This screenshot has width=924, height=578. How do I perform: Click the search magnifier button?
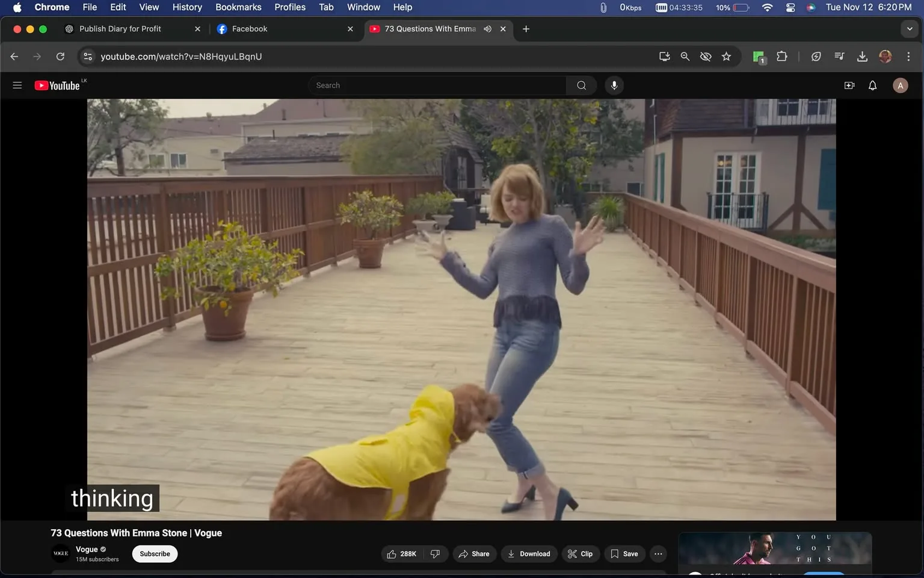[581, 85]
